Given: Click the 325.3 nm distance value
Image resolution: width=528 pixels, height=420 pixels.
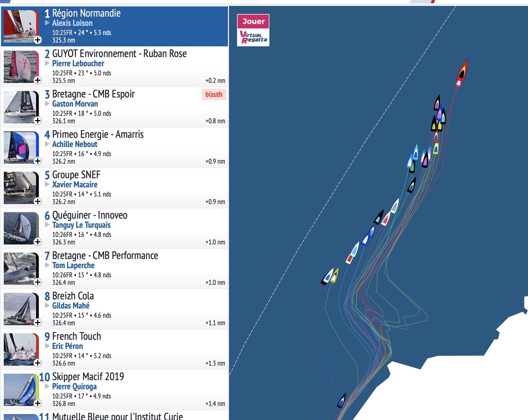Looking at the screenshot, I should [x=63, y=40].
